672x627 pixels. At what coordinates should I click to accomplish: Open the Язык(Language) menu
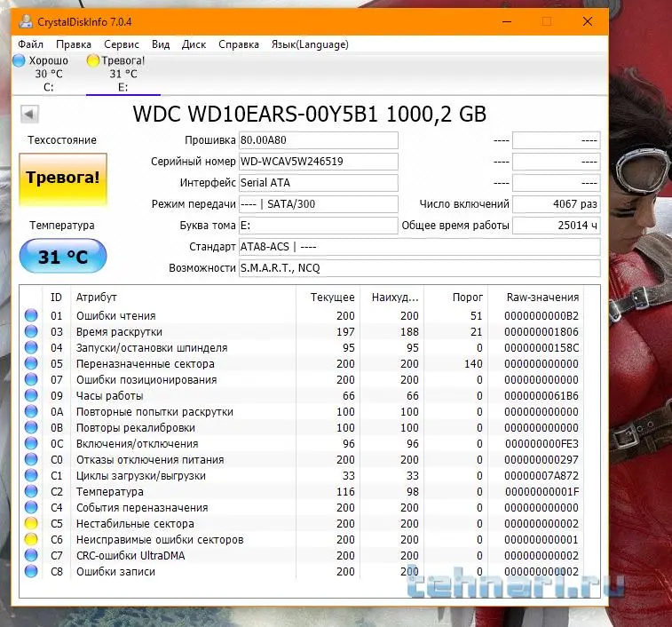[x=310, y=44]
